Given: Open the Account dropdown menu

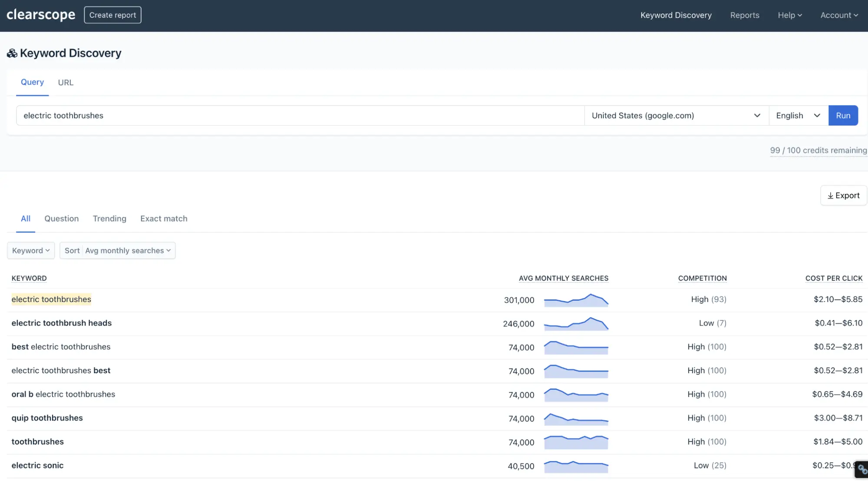Looking at the screenshot, I should pyautogui.click(x=838, y=15).
